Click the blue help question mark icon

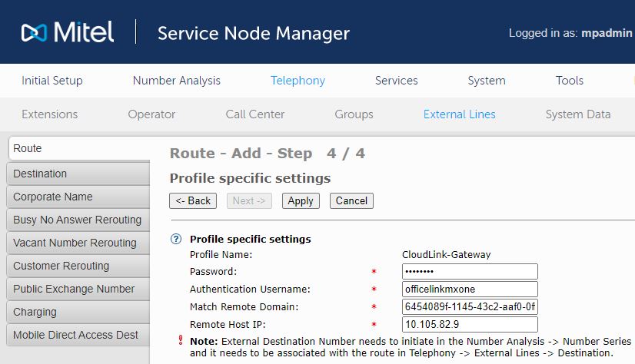(x=176, y=240)
